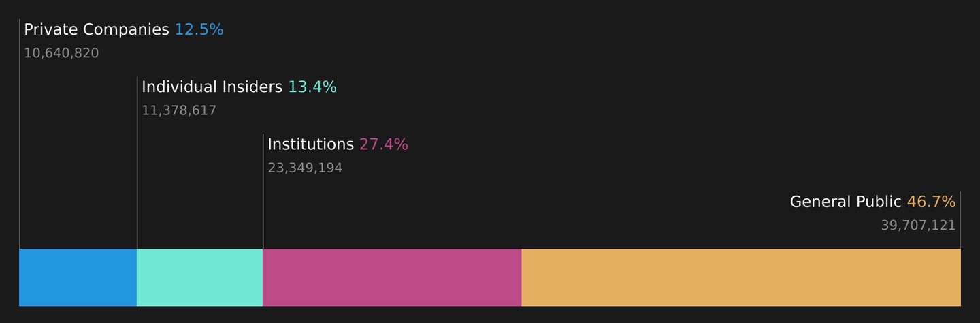Click the General Public vertical marker line
980x323 pixels.
coord(960,219)
